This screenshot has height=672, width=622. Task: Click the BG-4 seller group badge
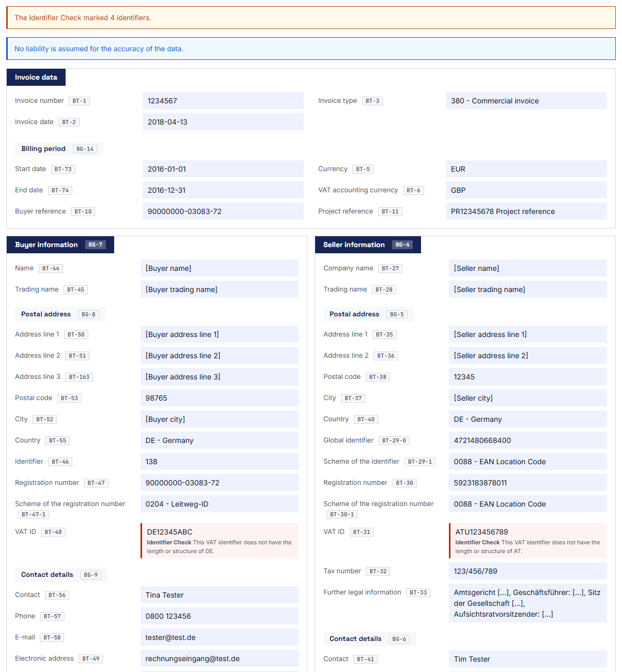(402, 245)
